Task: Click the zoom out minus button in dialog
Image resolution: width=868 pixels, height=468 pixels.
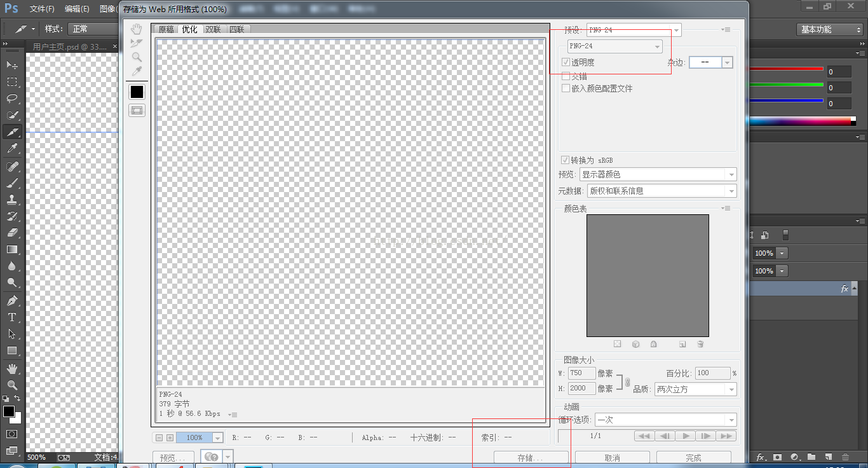Action: tap(159, 437)
